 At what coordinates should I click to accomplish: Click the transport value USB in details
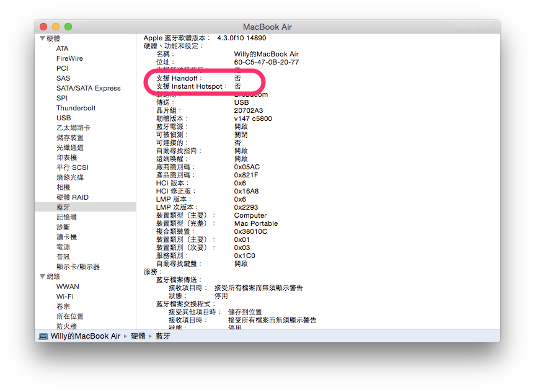(241, 102)
